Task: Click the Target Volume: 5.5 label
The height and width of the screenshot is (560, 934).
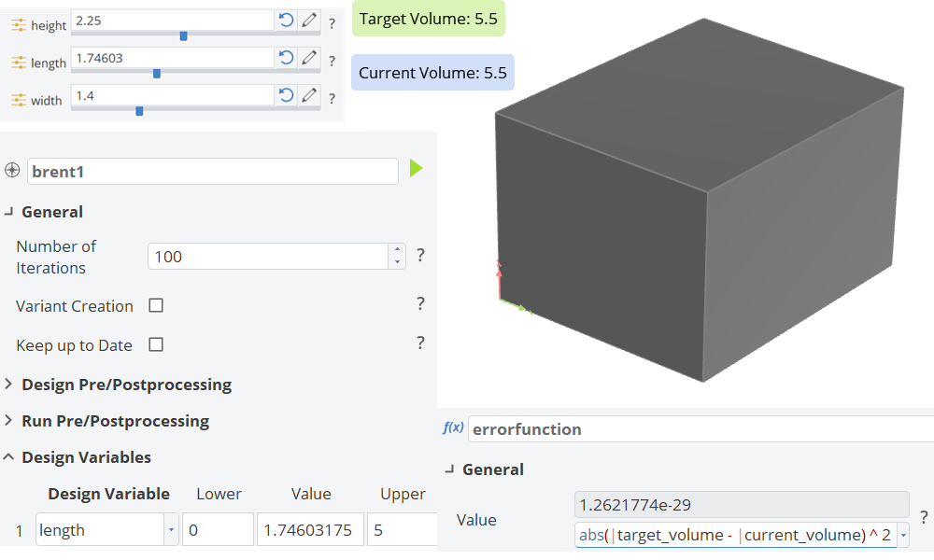Action: (428, 19)
